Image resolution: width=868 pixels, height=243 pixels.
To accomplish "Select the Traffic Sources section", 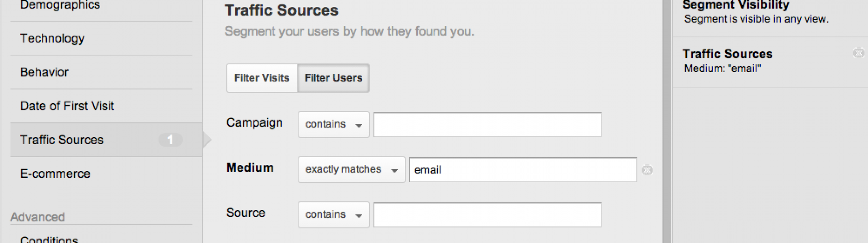I will [x=62, y=140].
